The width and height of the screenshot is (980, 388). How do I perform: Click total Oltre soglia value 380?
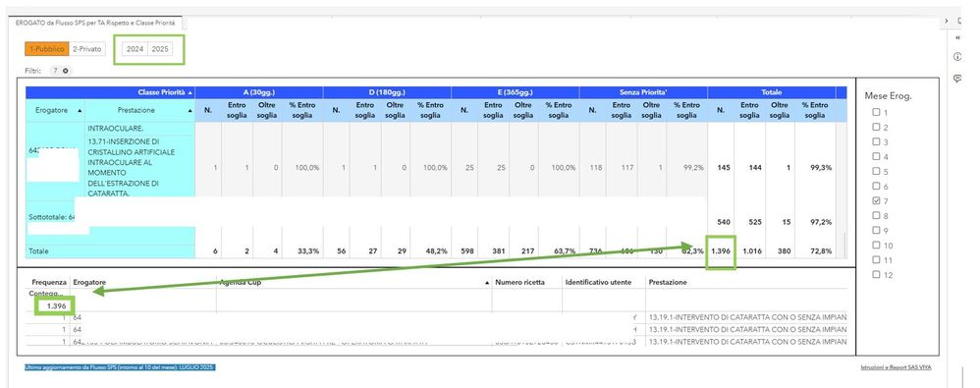(785, 251)
